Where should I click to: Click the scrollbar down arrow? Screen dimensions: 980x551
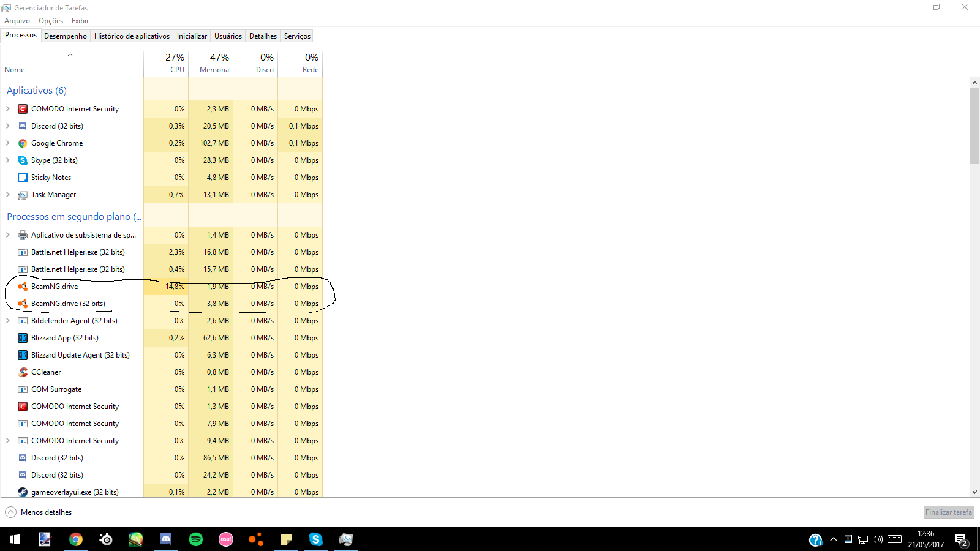tap(975, 492)
